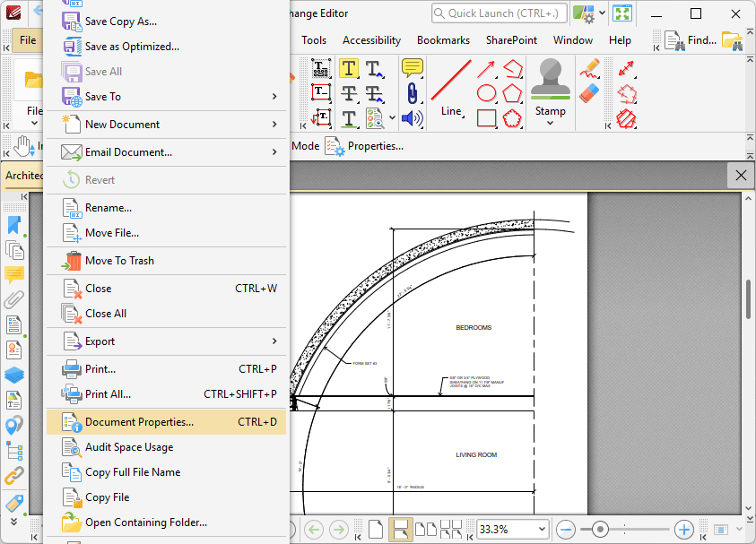The height and width of the screenshot is (544, 756).
Task: Open the Bookmarks pane from sidebar
Action: coord(13,225)
